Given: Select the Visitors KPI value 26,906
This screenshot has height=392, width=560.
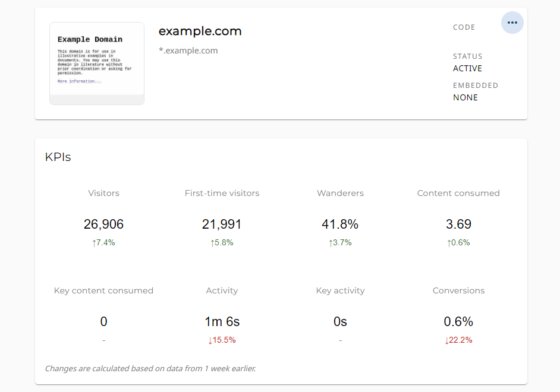Looking at the screenshot, I should 103,225.
